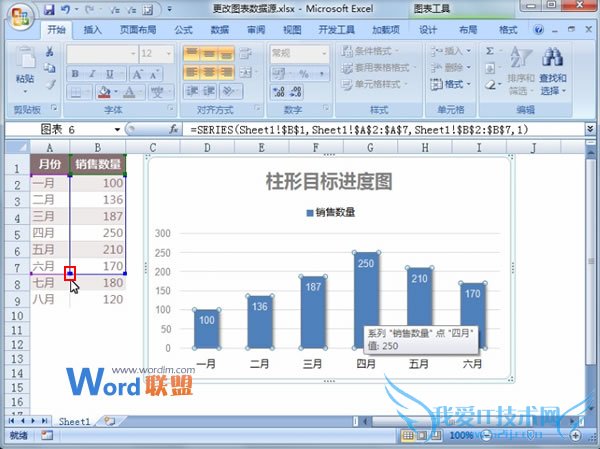Apply font color with the A icon

(x=129, y=92)
